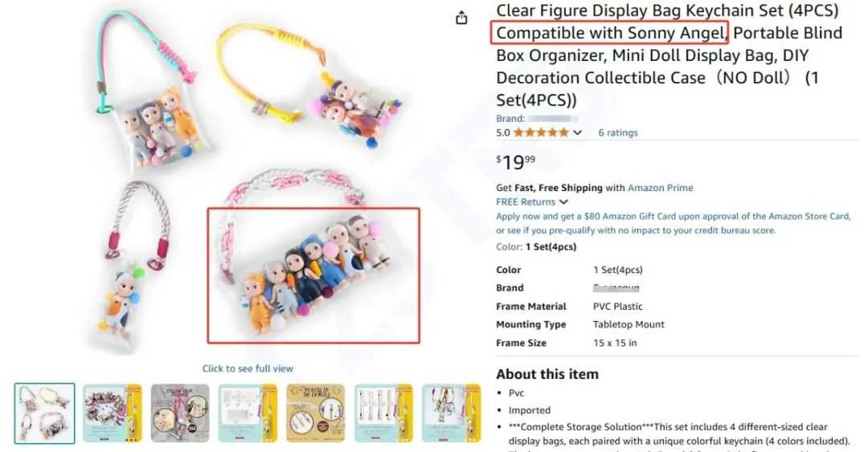Select the second thumbnail showing piled figures

click(113, 413)
